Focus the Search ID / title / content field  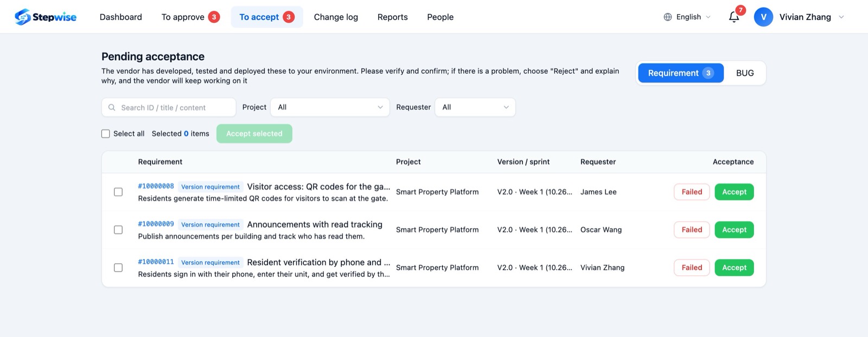point(169,107)
